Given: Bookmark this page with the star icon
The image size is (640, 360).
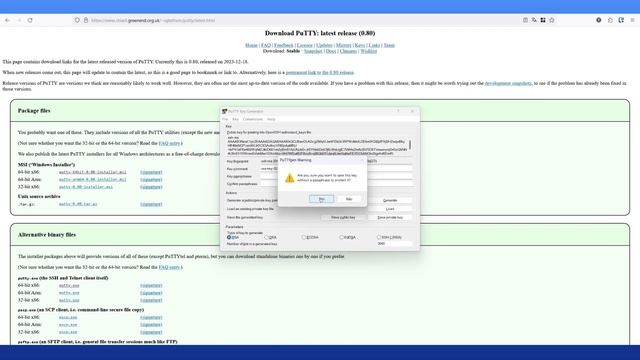Looking at the screenshot, I should (x=552, y=20).
